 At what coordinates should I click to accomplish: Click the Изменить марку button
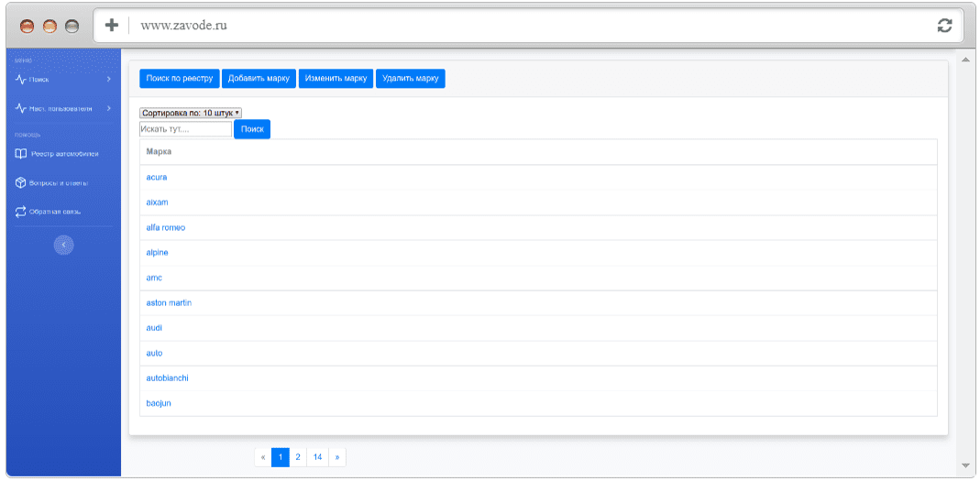coord(336,79)
